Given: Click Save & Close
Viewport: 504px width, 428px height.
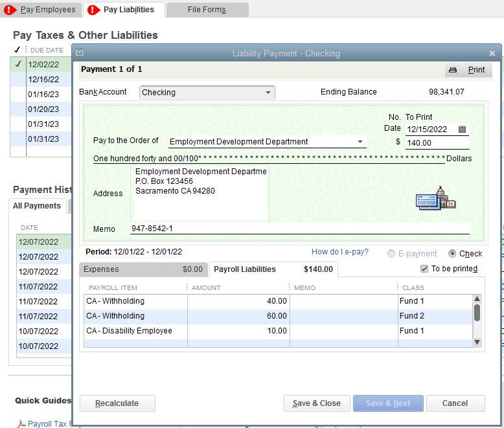Looking at the screenshot, I should click(317, 403).
